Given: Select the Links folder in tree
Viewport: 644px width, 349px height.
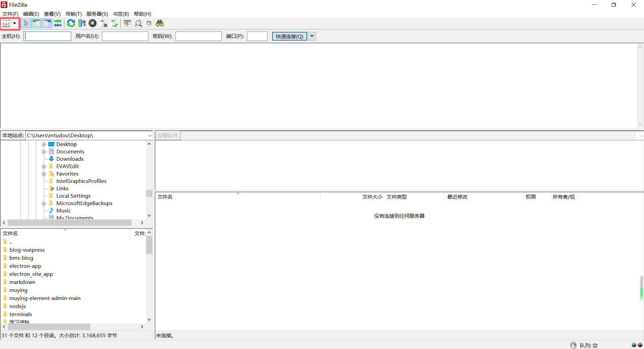Looking at the screenshot, I should click(x=62, y=189).
